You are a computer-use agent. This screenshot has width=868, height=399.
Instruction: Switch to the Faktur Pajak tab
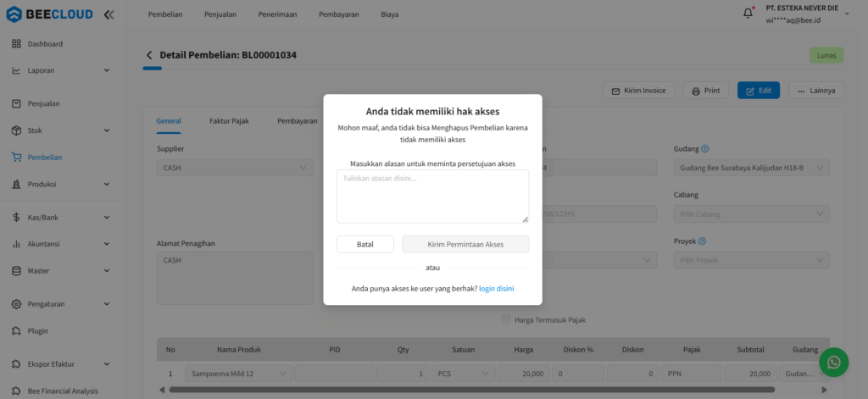(229, 121)
